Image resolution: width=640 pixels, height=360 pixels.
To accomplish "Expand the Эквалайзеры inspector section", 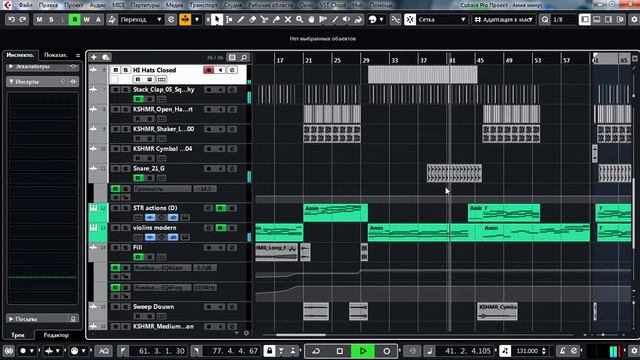I will 42,66.
